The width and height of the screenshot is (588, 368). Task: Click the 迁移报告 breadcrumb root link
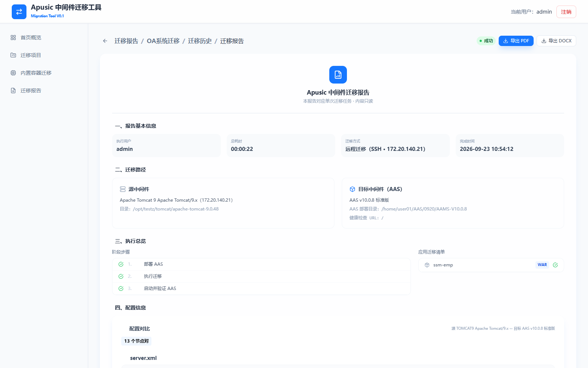coord(126,41)
